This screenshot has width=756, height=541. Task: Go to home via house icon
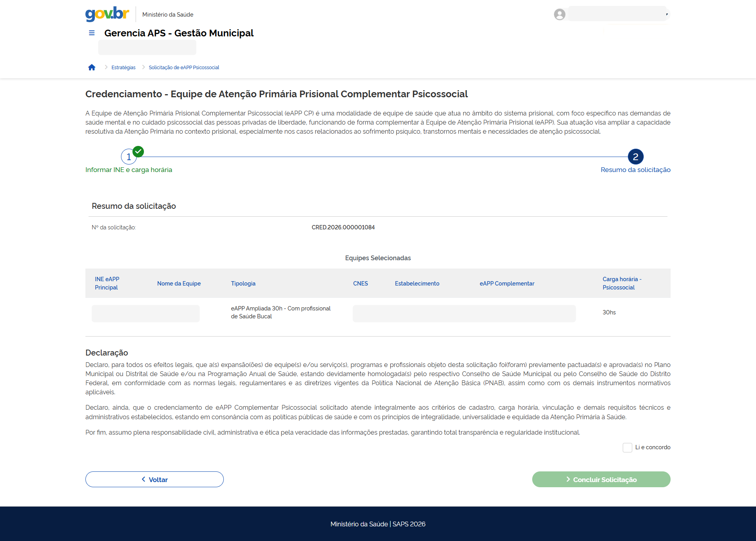coord(92,68)
